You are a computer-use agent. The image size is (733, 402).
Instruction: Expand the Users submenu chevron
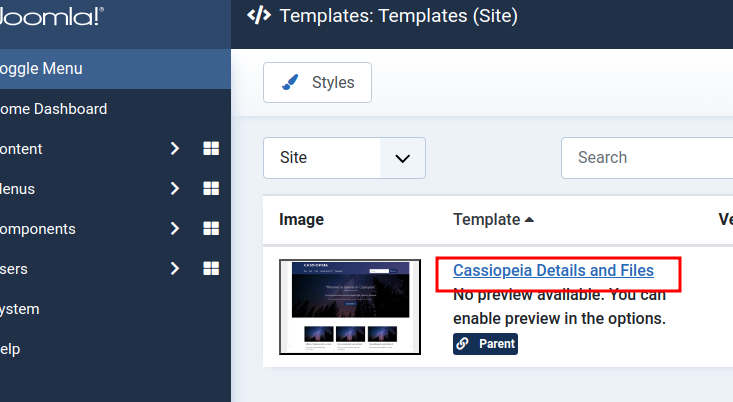click(175, 269)
